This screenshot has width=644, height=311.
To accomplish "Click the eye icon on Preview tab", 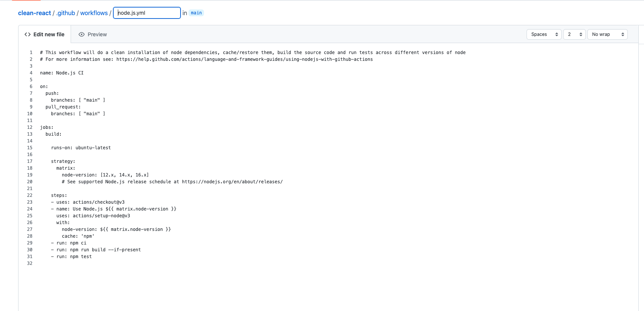I will [x=82, y=34].
